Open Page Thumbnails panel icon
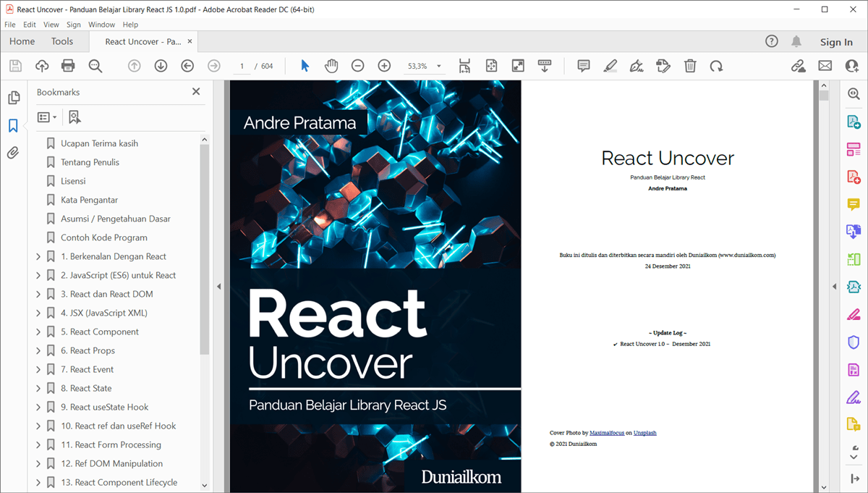The width and height of the screenshot is (868, 493). 13,98
